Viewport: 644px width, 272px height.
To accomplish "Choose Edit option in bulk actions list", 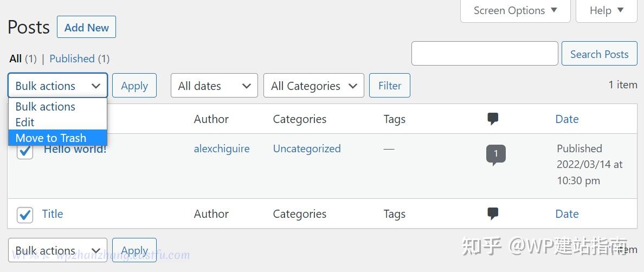I will coord(25,122).
